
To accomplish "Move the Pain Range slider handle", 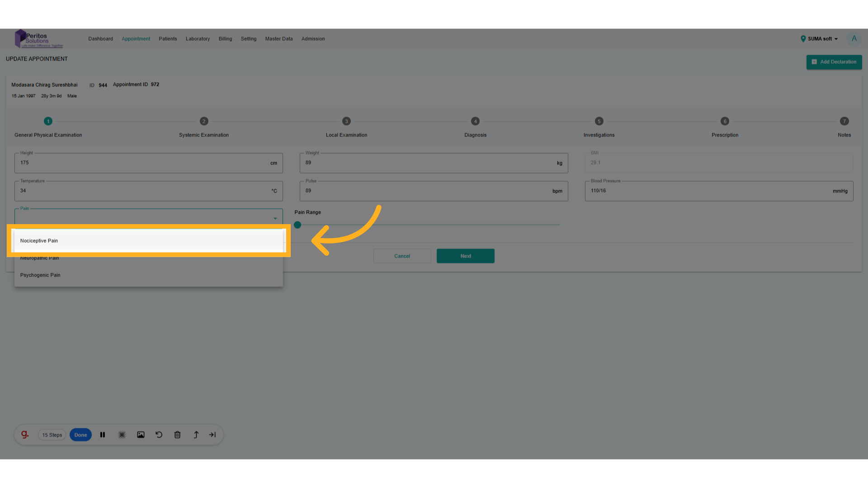I will pos(297,225).
